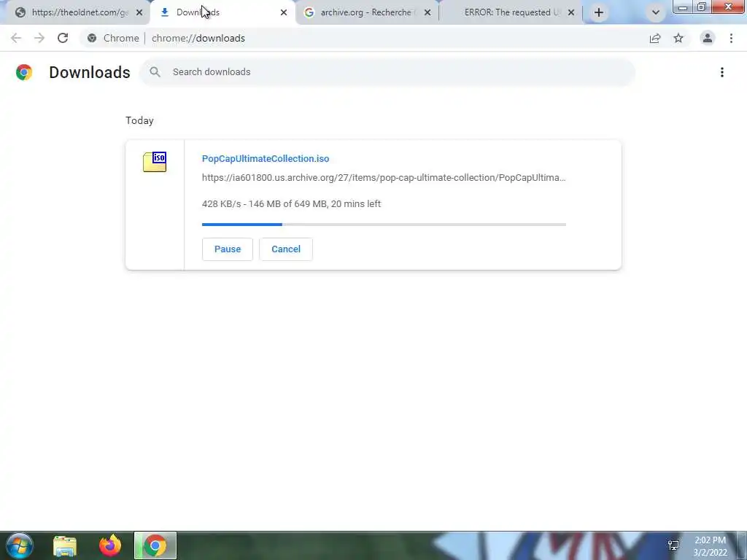Click the download speed status text

point(291,204)
